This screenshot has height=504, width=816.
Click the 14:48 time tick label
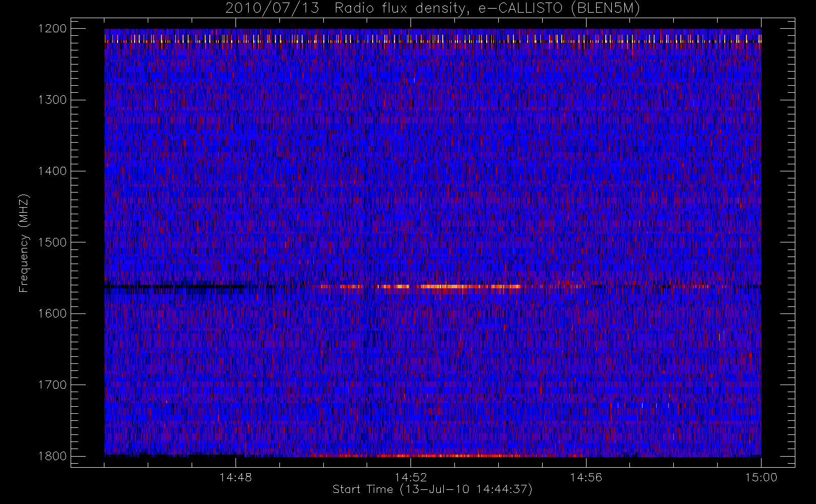(236, 477)
